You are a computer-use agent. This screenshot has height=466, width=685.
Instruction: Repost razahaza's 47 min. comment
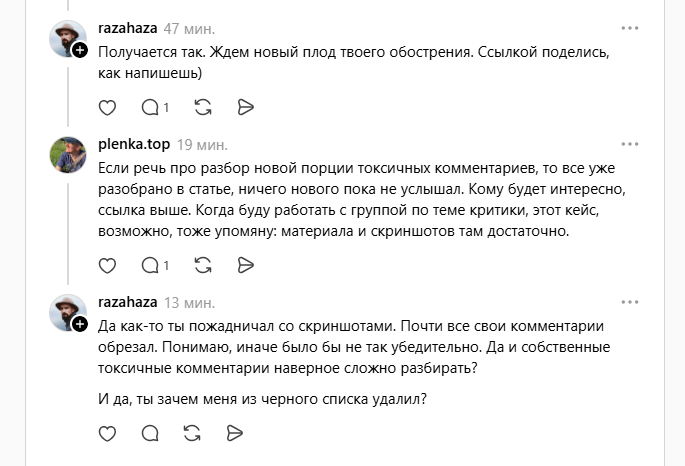[203, 106]
